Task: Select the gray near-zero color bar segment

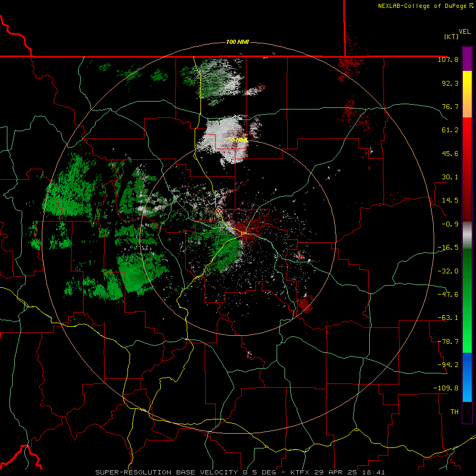Action: pos(467,235)
